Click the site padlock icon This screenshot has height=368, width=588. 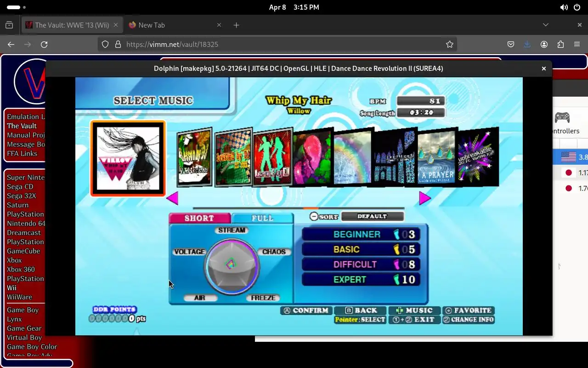tap(118, 44)
